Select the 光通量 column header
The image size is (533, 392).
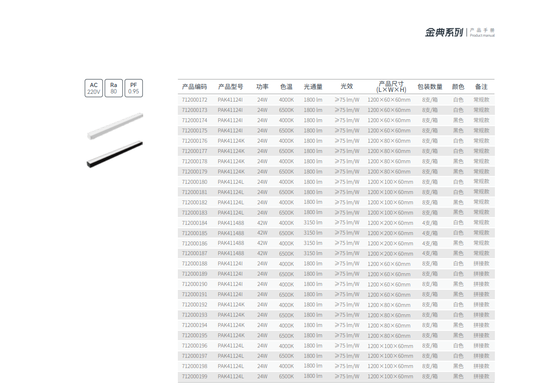pos(313,87)
